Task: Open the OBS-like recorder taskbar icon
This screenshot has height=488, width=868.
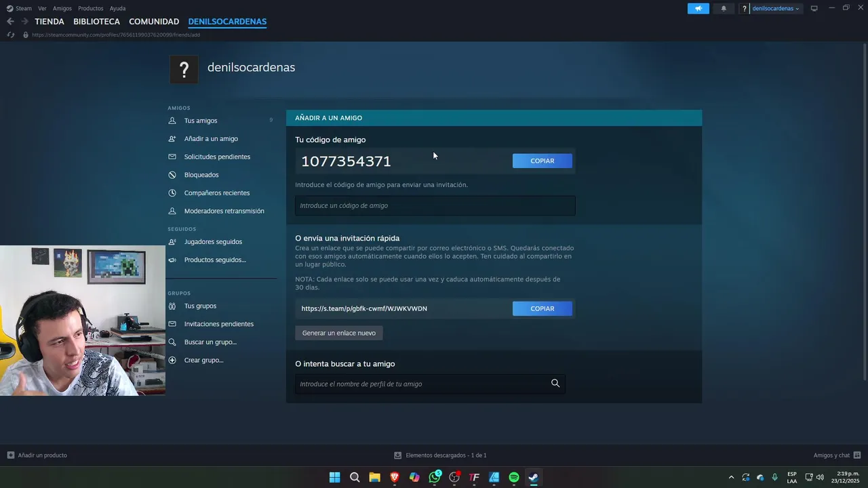Action: 454,477
